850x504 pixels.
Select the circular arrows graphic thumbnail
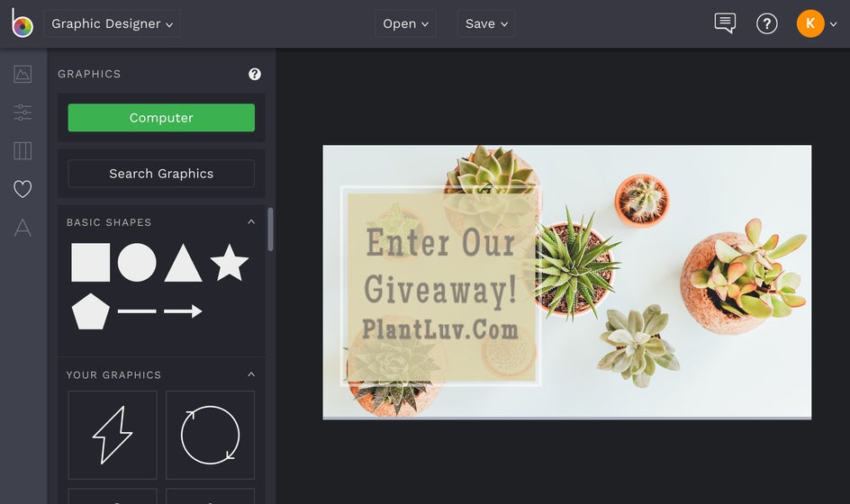pos(211,436)
